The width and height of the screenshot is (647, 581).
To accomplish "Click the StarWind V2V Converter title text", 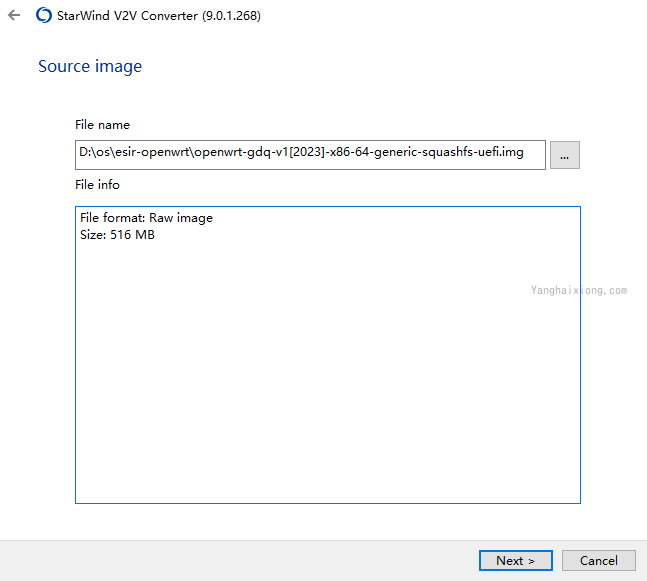I will click(159, 16).
